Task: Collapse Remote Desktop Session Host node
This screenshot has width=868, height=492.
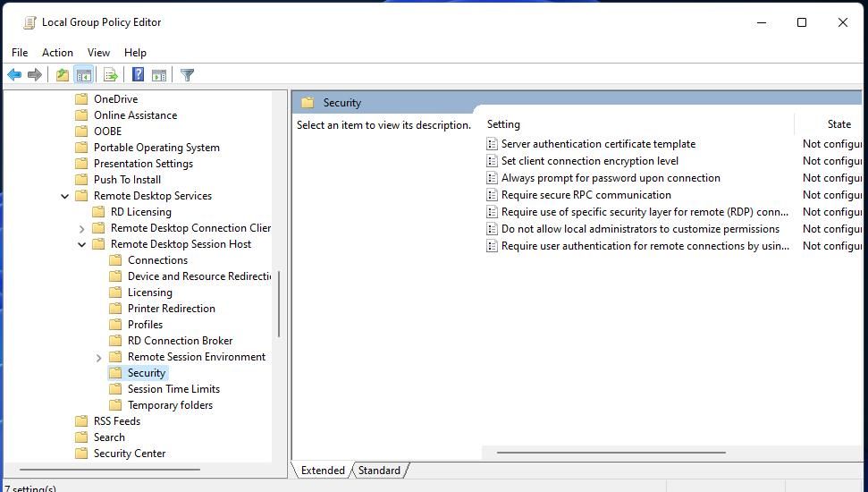Action: click(x=82, y=244)
